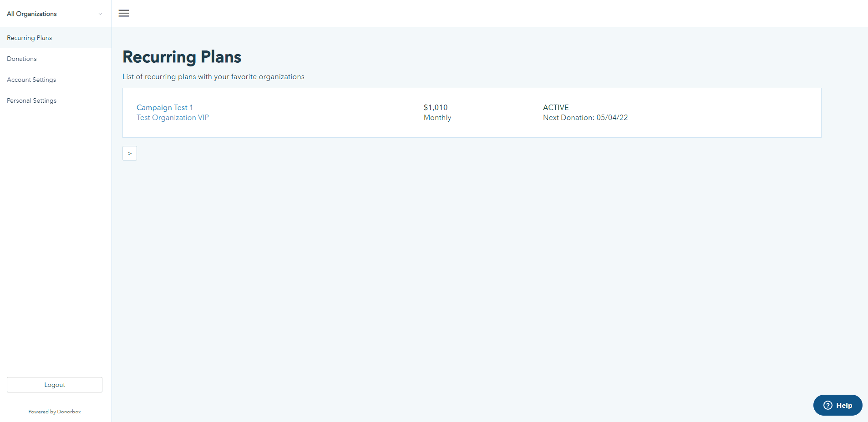Follow the Donorbox link in footer
Viewport: 868px width, 422px height.
coord(69,412)
